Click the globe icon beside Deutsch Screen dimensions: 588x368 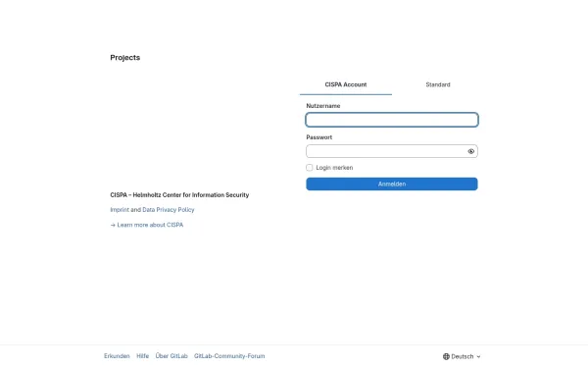click(446, 356)
